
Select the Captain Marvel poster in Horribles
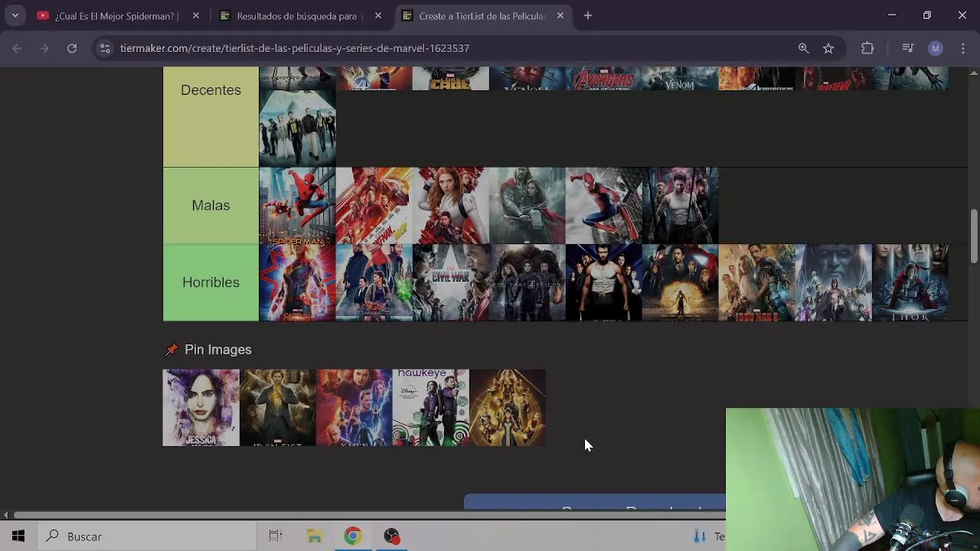pos(297,282)
